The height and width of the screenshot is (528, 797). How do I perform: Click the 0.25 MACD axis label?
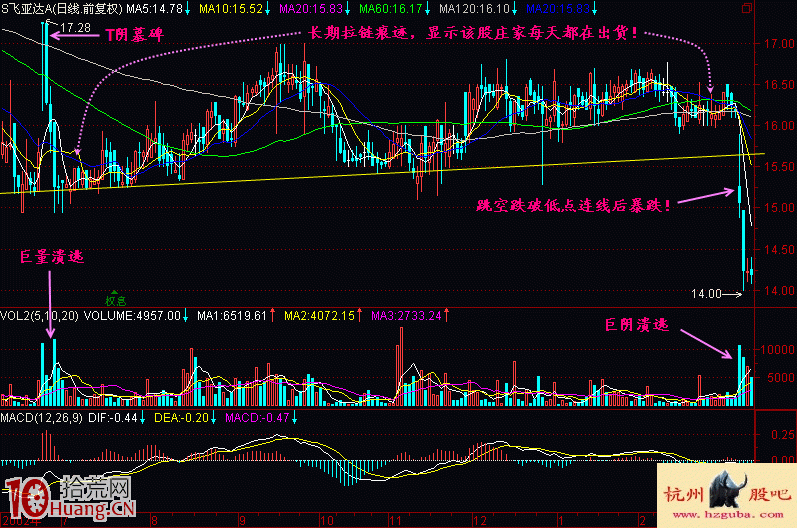pos(783,434)
